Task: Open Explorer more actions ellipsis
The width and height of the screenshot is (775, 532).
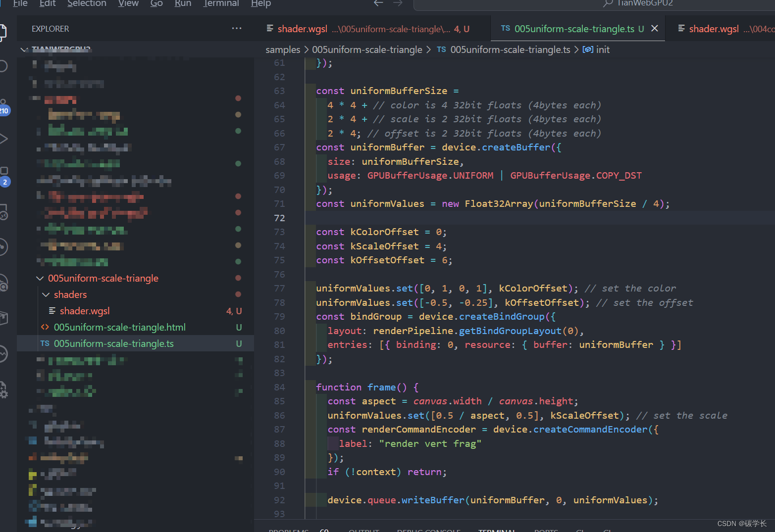Action: 237,28
